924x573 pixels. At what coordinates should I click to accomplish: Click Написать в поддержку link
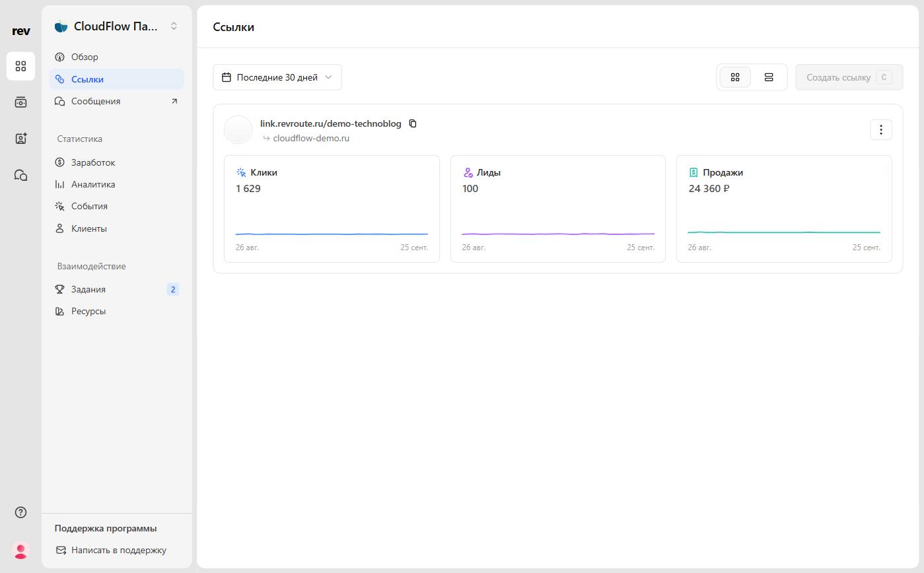[111, 550]
